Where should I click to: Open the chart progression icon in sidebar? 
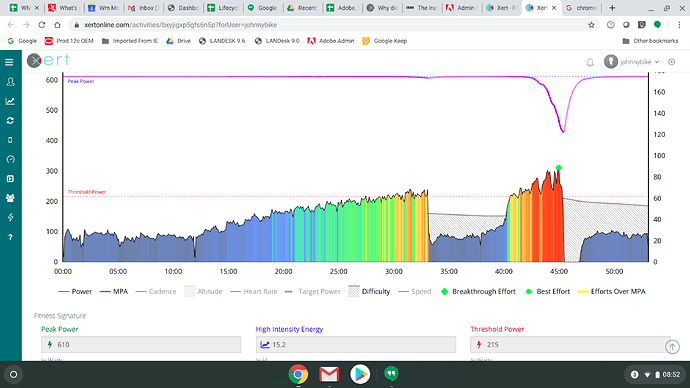10,101
